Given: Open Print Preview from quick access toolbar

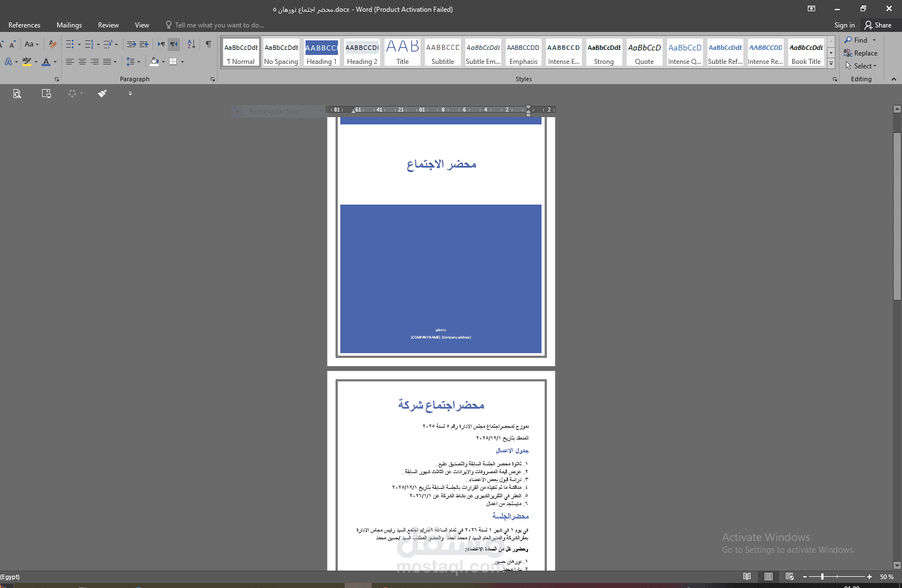Looking at the screenshot, I should 17,94.
